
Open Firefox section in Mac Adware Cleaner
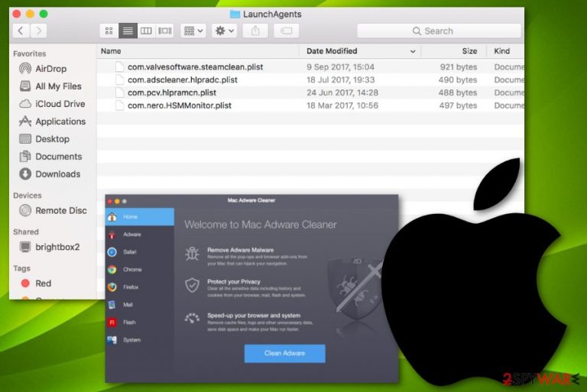[x=140, y=287]
